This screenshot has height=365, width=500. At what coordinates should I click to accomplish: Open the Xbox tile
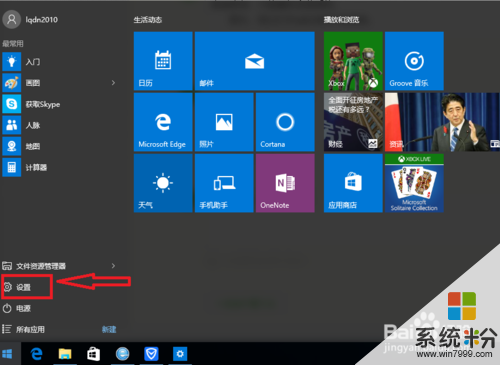353,61
